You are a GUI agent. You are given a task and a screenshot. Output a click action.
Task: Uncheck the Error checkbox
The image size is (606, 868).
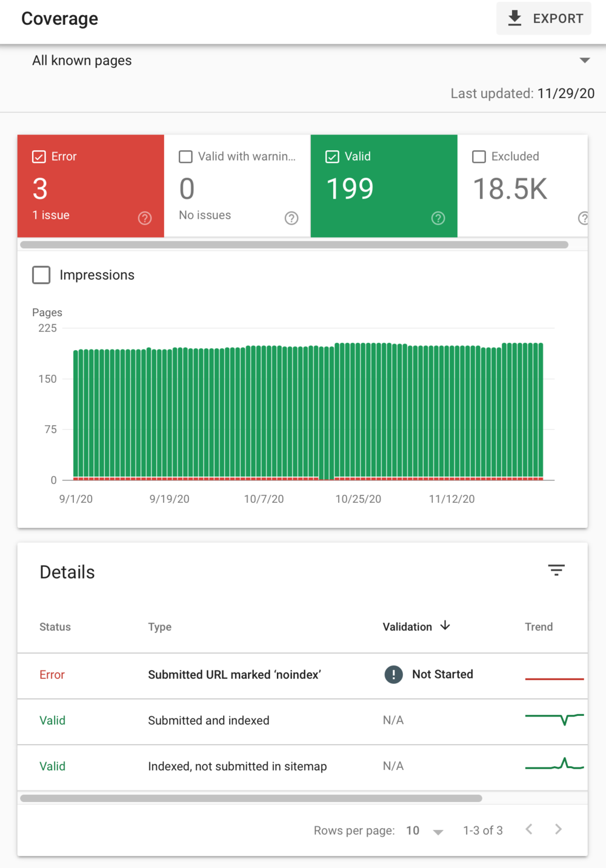coord(39,157)
